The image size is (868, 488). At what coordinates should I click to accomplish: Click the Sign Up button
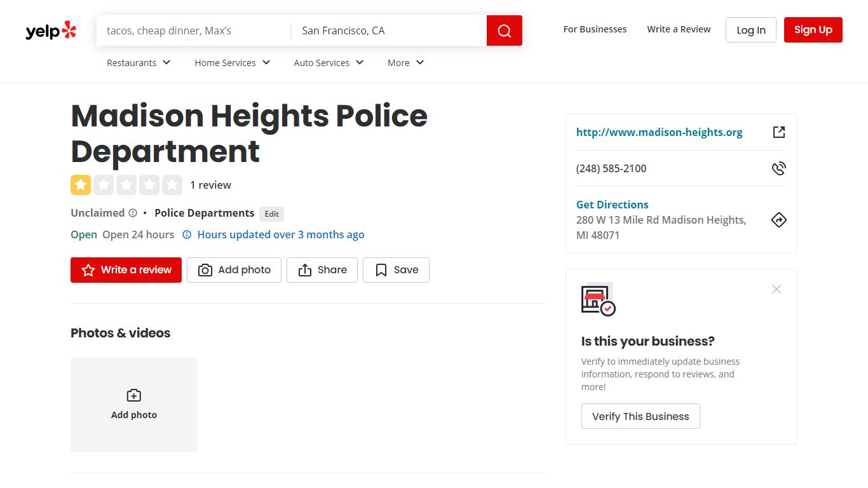point(813,30)
